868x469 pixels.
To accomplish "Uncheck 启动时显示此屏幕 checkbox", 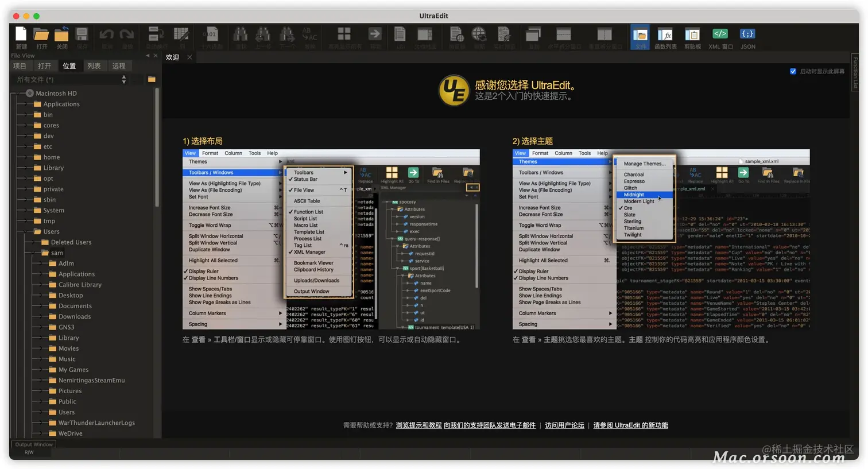I will (x=793, y=71).
